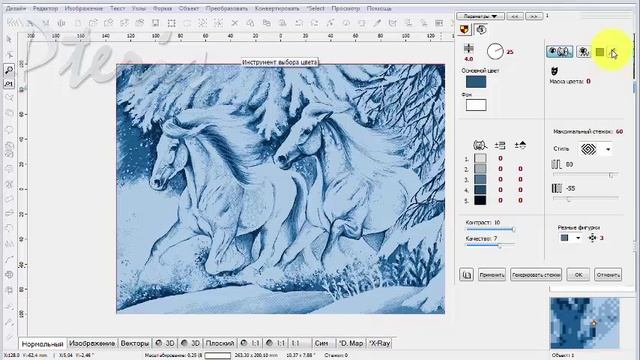Select color swatch number 5
The image size is (640, 360).
(x=480, y=200)
